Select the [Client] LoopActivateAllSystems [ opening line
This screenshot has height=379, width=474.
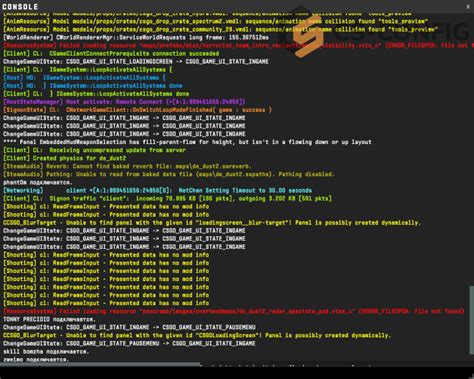pos(88,70)
